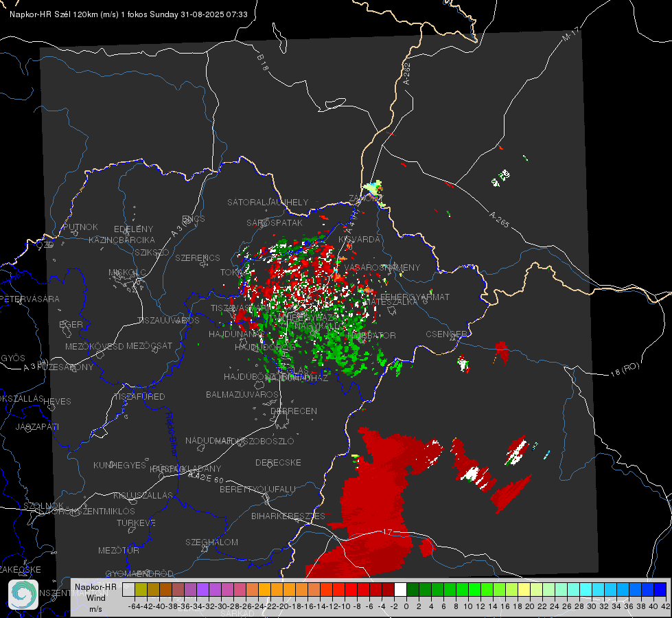This screenshot has width=672, height=618.
Task: Click the VÁSÁROSNAMÉNY label
Action: [382, 267]
